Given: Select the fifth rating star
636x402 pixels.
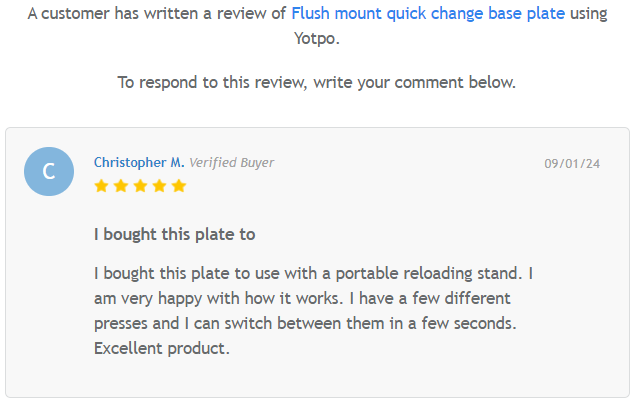Looking at the screenshot, I should click(x=179, y=186).
